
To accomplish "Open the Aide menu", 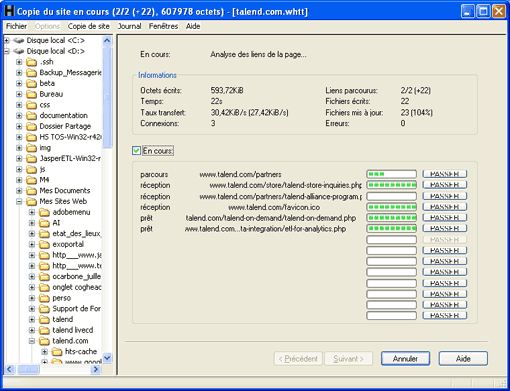I will tap(193, 26).
